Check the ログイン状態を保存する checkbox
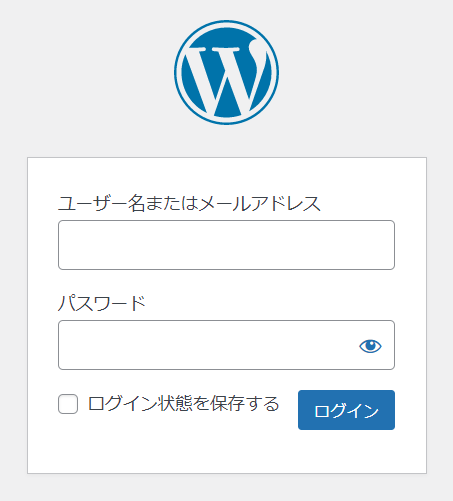The image size is (453, 501). coord(68,404)
